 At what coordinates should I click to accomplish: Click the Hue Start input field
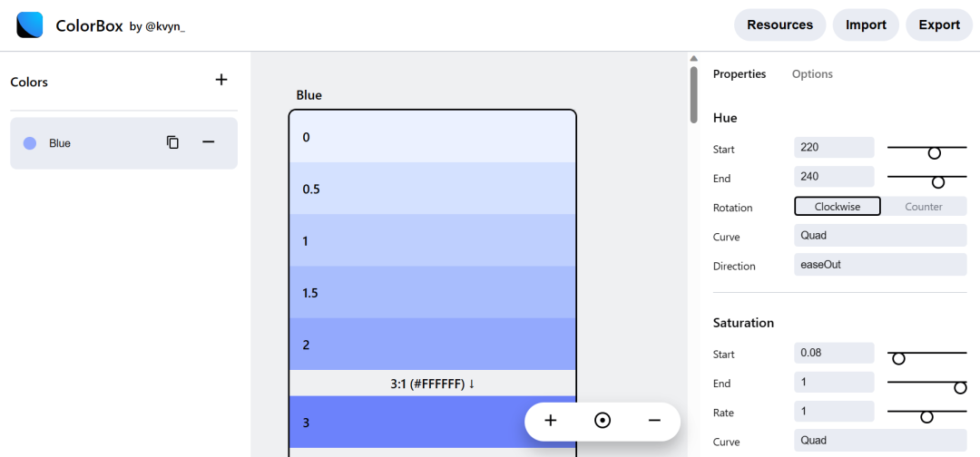(x=835, y=147)
